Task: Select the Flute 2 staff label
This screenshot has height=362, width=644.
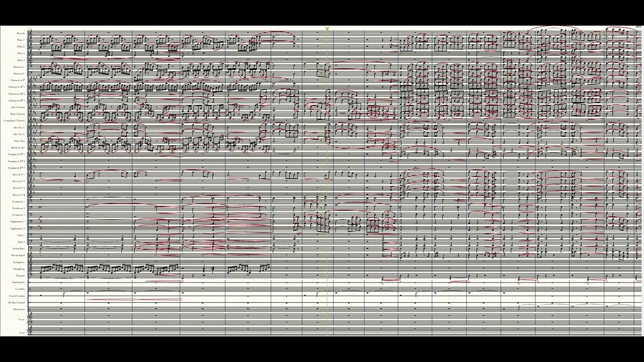Action: tap(21, 47)
